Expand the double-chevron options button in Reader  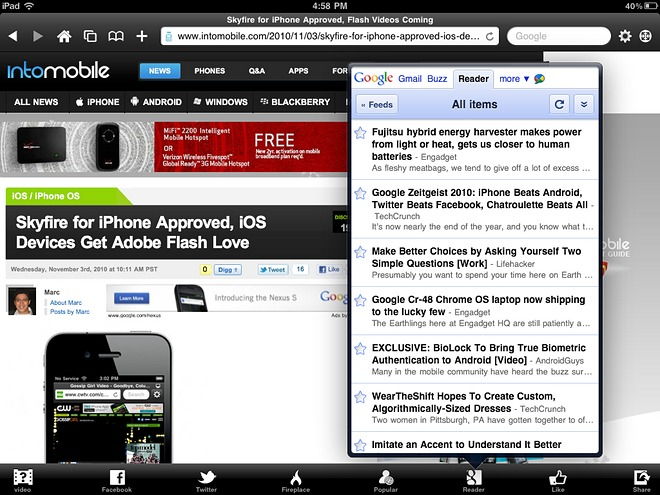(583, 104)
